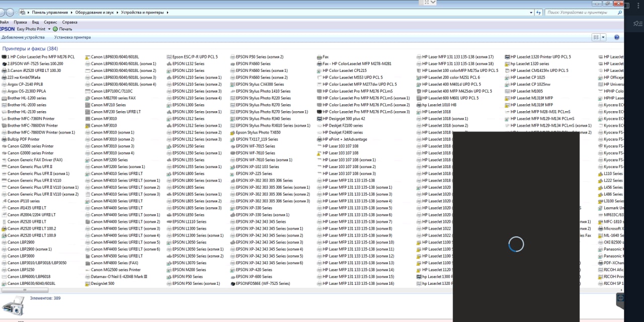Click the icon of HP Designjet 500 plus 42
The width and height of the screenshot is (644, 322).
click(x=319, y=119)
